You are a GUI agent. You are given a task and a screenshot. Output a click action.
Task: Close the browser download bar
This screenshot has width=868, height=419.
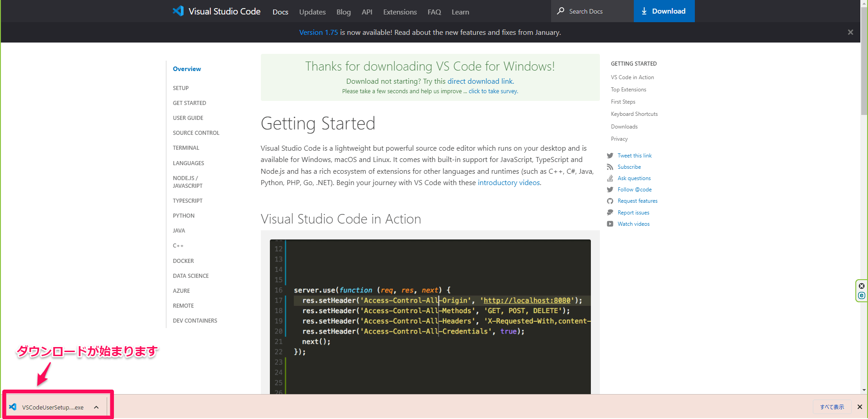coord(860,407)
